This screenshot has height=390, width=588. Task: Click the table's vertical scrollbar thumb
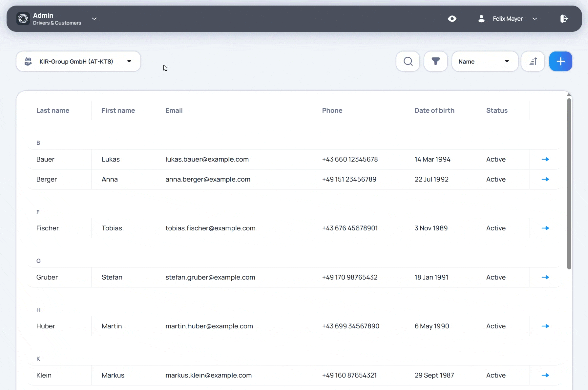[x=569, y=184]
